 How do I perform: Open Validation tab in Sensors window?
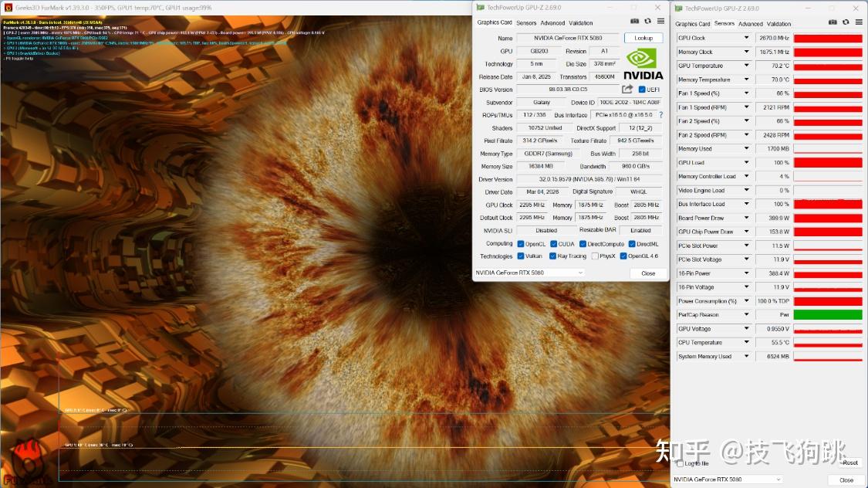pos(778,24)
